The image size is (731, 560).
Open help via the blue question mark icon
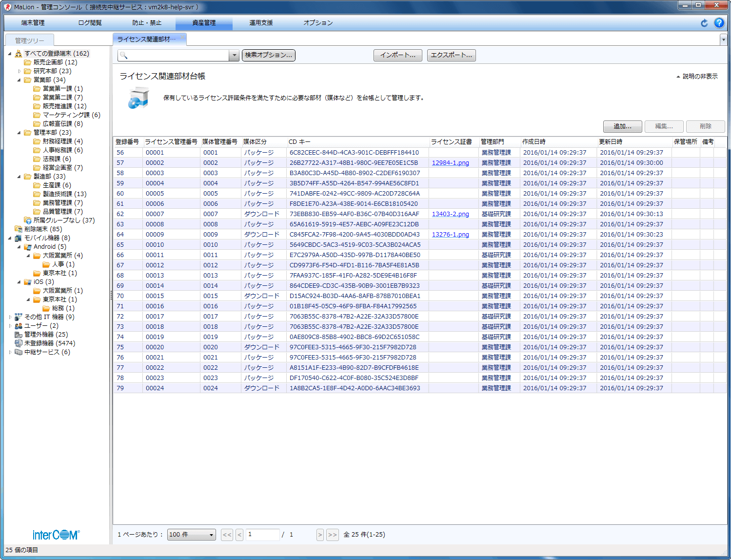tap(719, 23)
